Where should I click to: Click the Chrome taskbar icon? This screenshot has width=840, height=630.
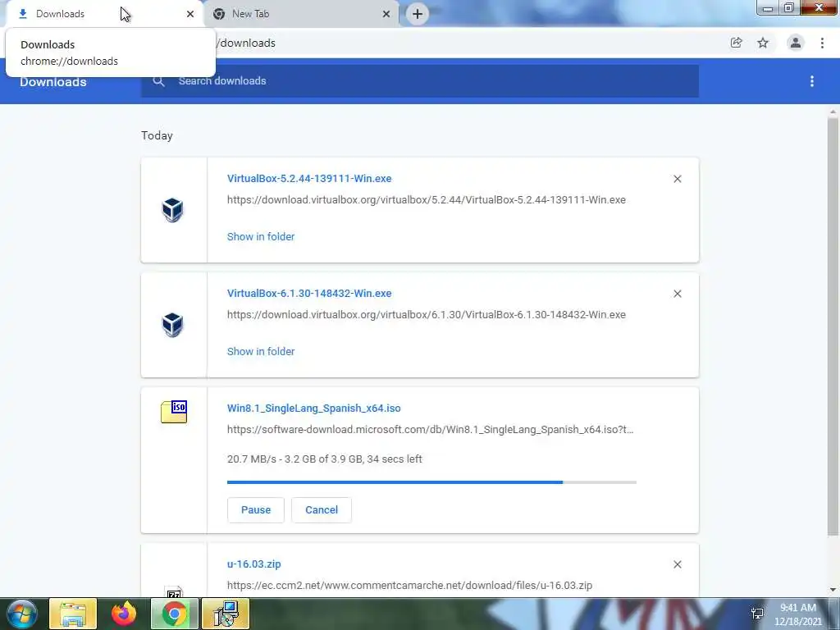(174, 614)
